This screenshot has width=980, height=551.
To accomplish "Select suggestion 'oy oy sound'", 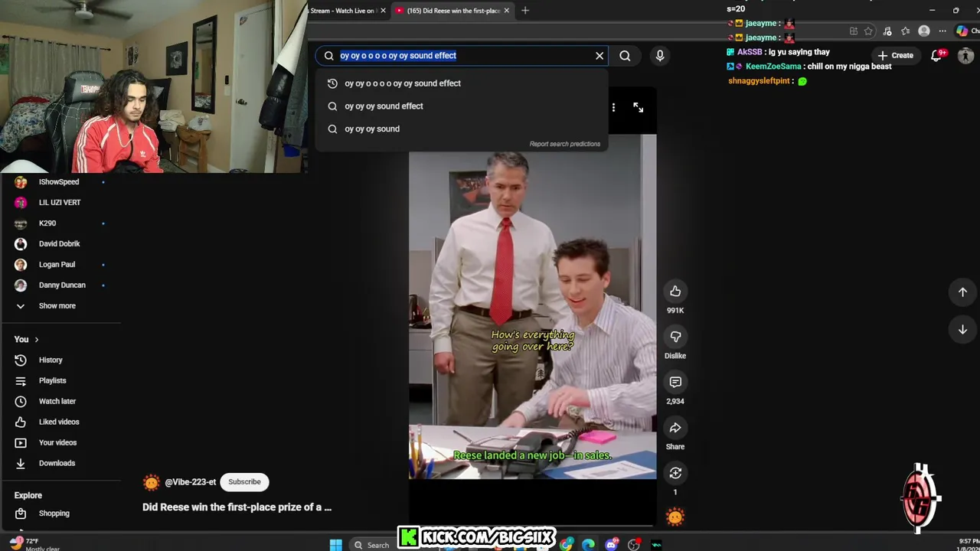I will click(462, 129).
